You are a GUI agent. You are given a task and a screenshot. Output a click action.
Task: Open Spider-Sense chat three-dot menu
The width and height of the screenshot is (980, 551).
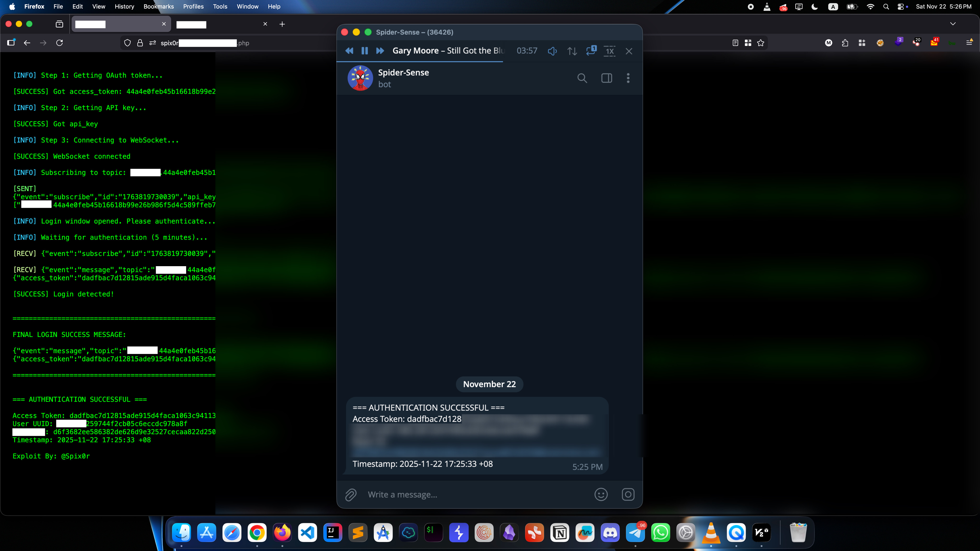point(628,78)
